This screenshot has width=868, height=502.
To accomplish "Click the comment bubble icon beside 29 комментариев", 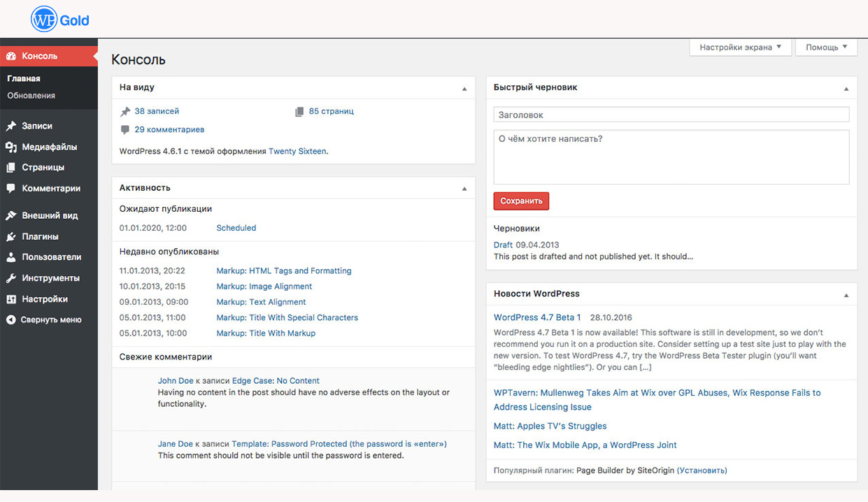I will coord(125,130).
